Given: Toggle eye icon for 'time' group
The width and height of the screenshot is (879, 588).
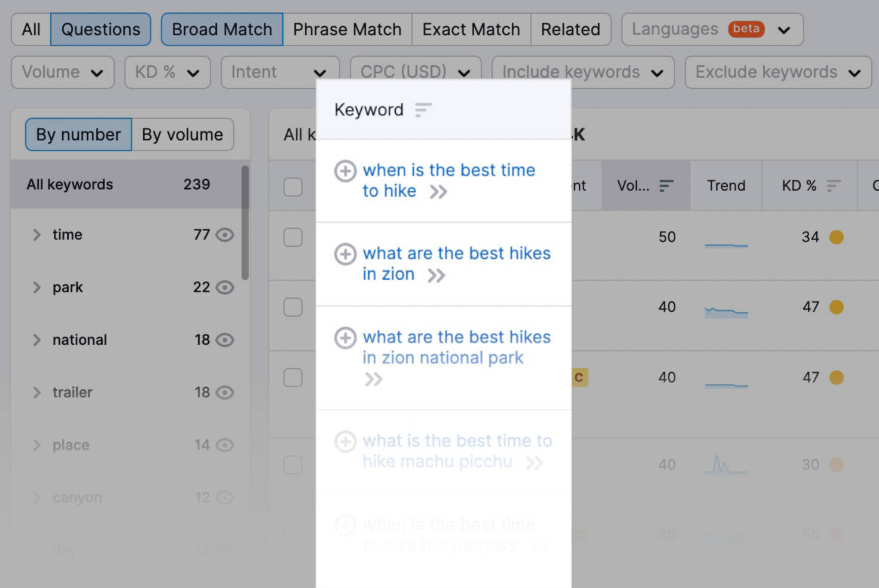Looking at the screenshot, I should click(225, 235).
